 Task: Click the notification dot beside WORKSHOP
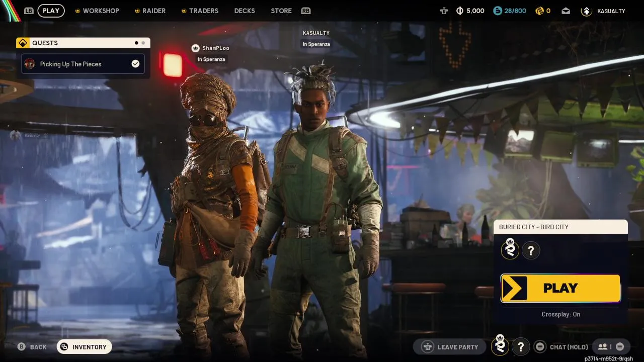(77, 11)
